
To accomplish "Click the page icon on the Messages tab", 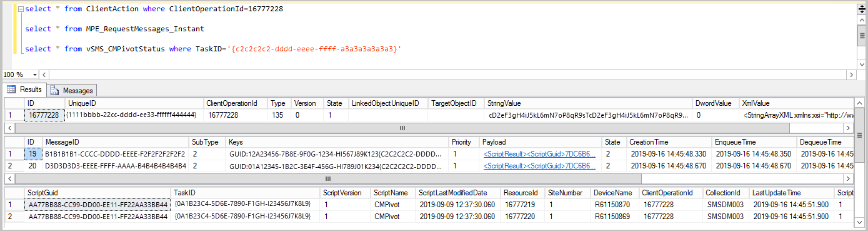I will pos(54,90).
